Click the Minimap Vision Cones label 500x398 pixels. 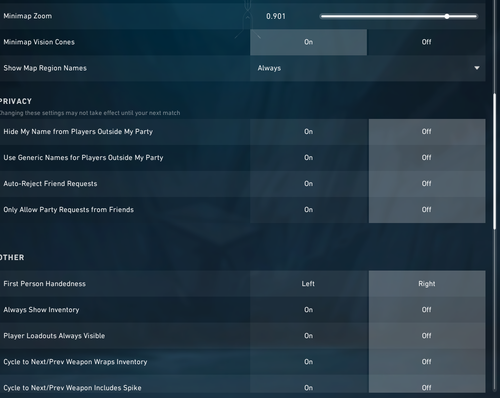[x=39, y=42]
